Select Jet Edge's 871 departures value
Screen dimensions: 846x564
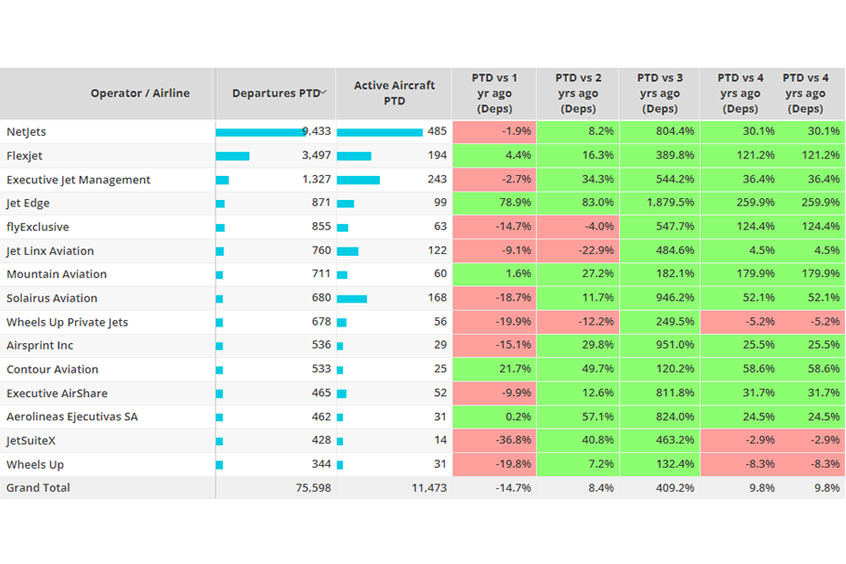[321, 202]
